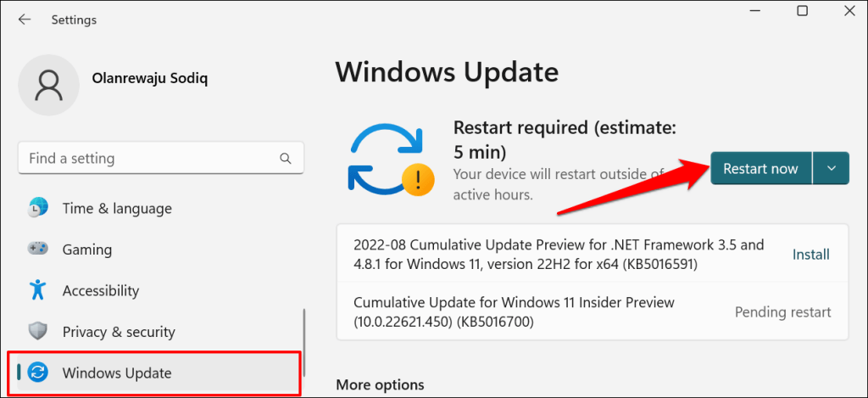868x398 pixels.
Task: Click the Accessibility figure icon
Action: [38, 290]
